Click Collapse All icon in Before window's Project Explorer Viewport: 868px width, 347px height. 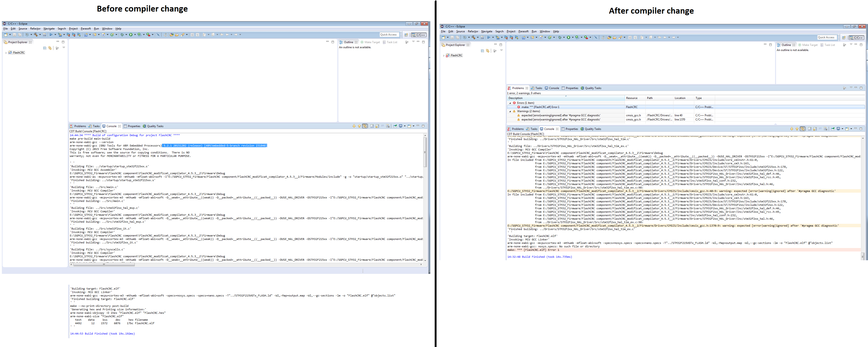click(44, 48)
